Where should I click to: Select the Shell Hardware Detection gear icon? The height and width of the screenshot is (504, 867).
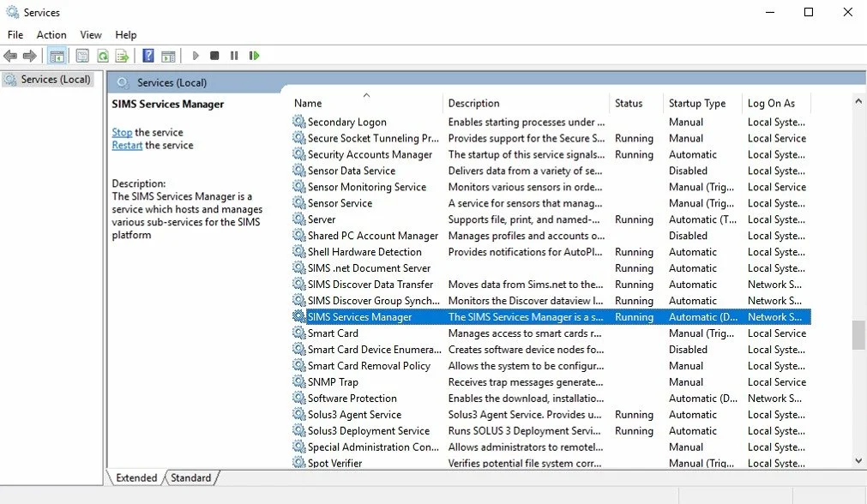tap(299, 251)
